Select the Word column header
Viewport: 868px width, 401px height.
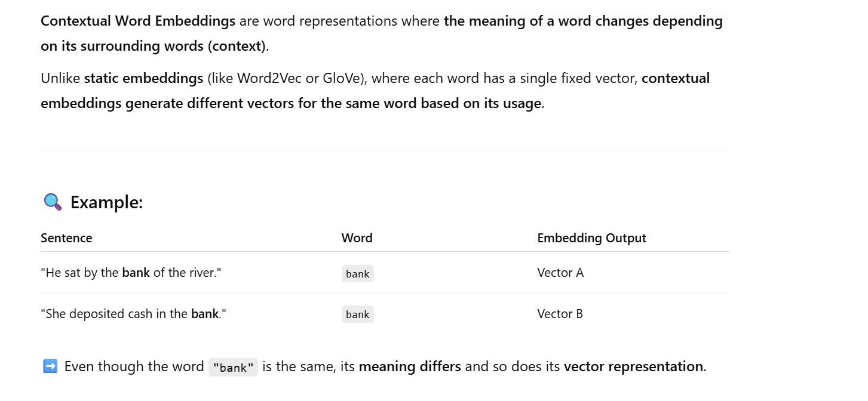click(x=357, y=238)
